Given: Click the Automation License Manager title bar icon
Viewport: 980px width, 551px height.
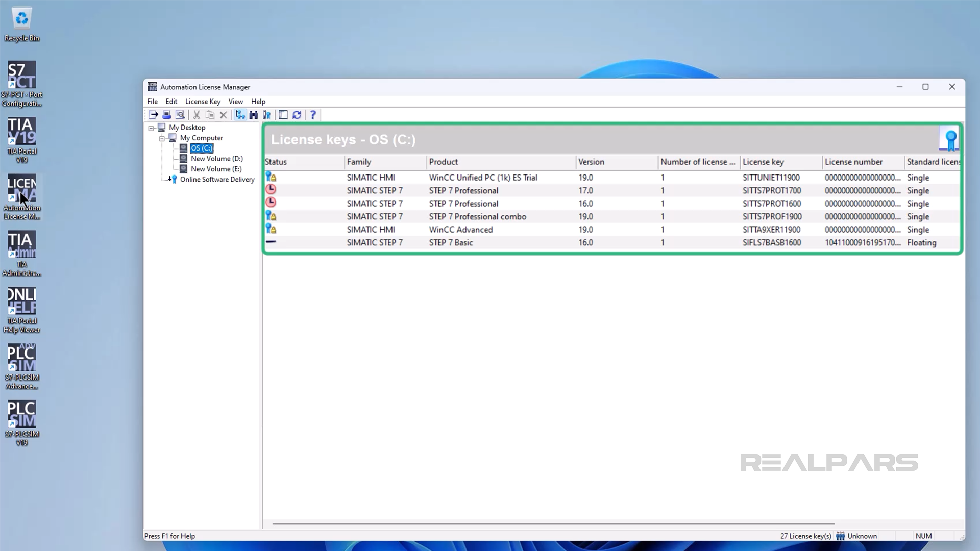Looking at the screenshot, I should 152,87.
